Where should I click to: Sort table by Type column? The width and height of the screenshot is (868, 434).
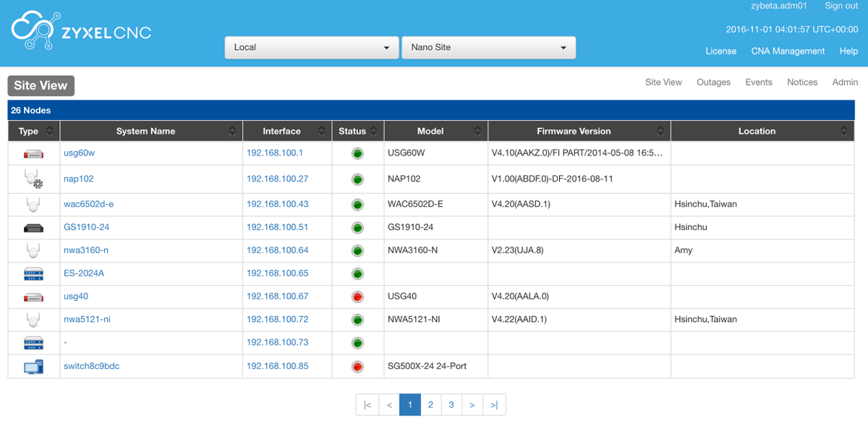(33, 131)
